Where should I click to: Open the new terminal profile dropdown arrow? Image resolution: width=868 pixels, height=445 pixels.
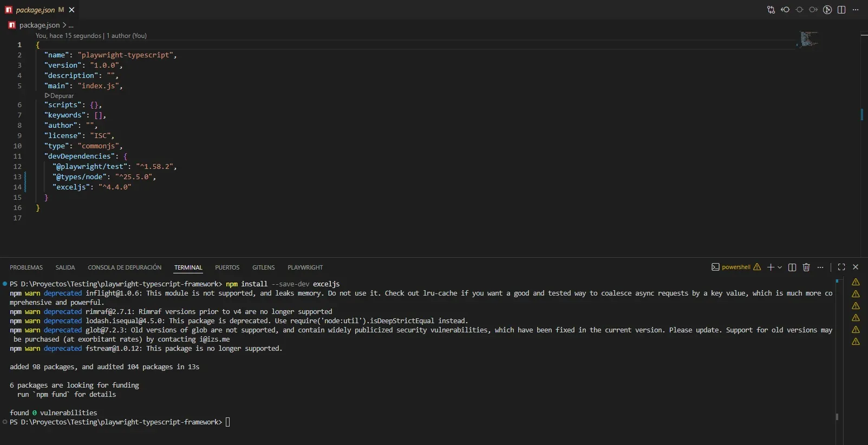pyautogui.click(x=780, y=267)
